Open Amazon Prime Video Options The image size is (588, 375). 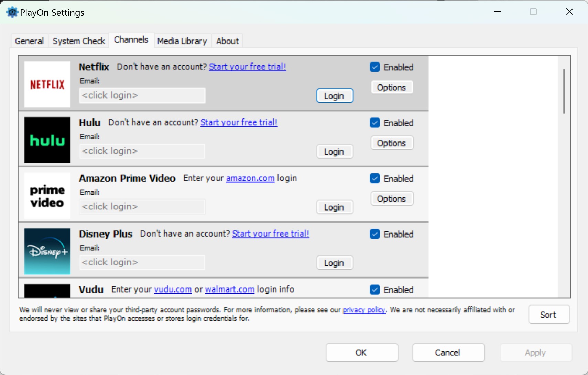click(x=392, y=198)
